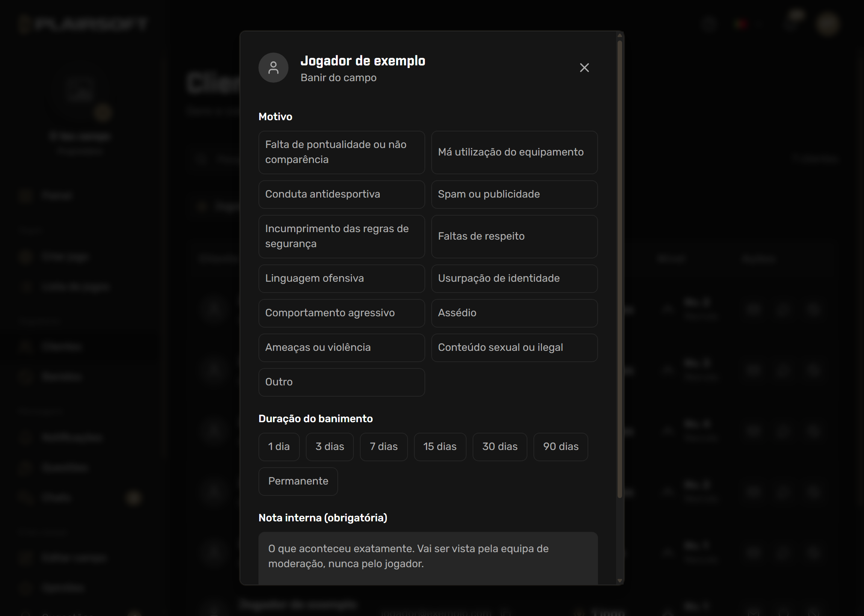Click the Duração do banimento heading
The width and height of the screenshot is (864, 616).
(x=316, y=419)
